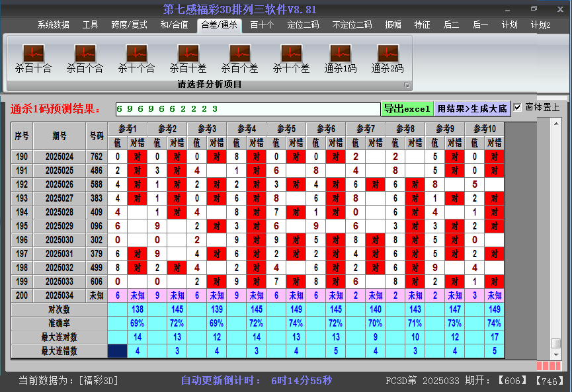The width and height of the screenshot is (572, 392).
Task: Select the 合差/通杀 tab
Action: tap(220, 25)
